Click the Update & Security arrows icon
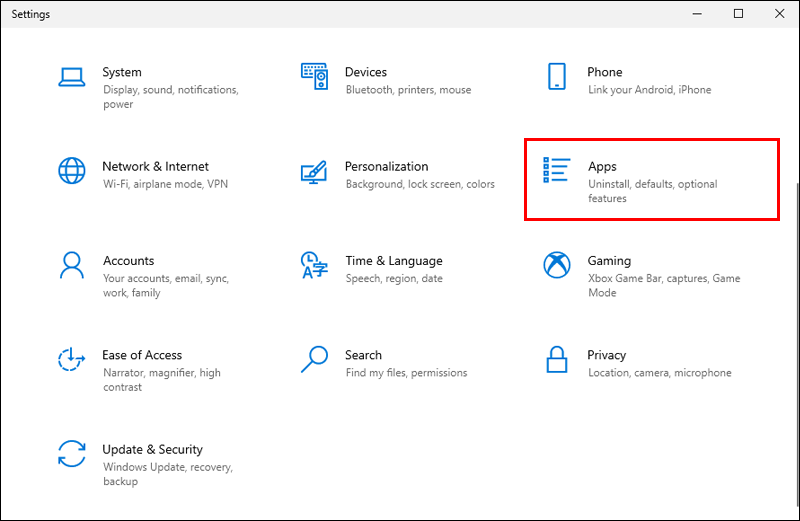The height and width of the screenshot is (521, 800). tap(71, 454)
